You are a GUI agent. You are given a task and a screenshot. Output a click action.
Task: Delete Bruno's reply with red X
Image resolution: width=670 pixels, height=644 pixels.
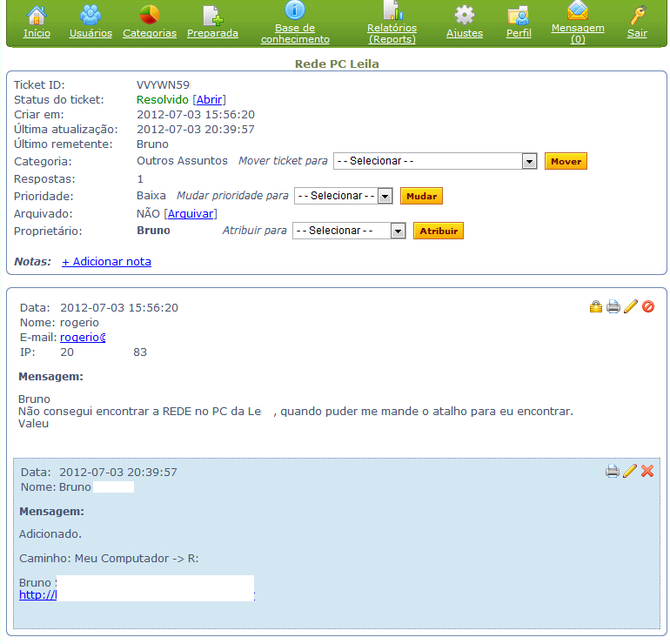[647, 471]
